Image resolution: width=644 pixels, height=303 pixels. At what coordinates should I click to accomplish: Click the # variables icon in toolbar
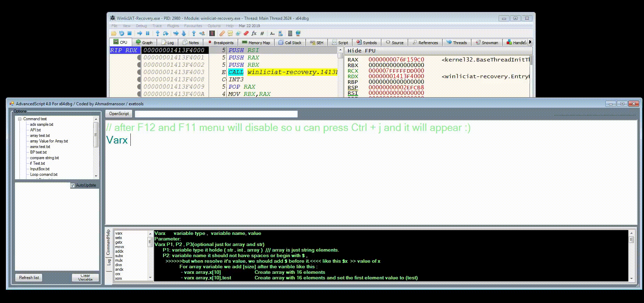pos(262,33)
